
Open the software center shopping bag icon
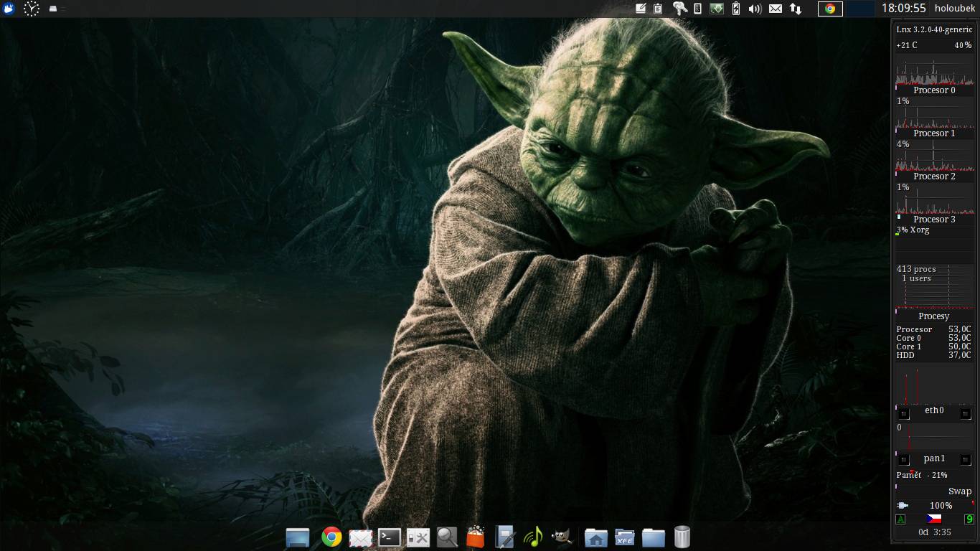click(476, 537)
